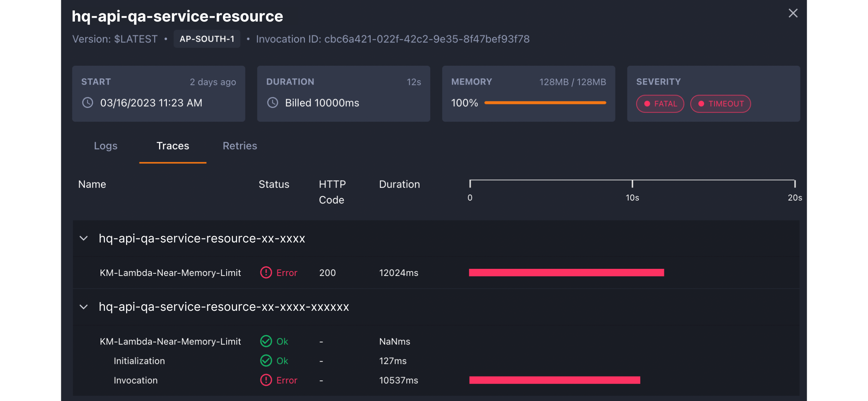Click the error icon in the 12024ms row

point(266,273)
